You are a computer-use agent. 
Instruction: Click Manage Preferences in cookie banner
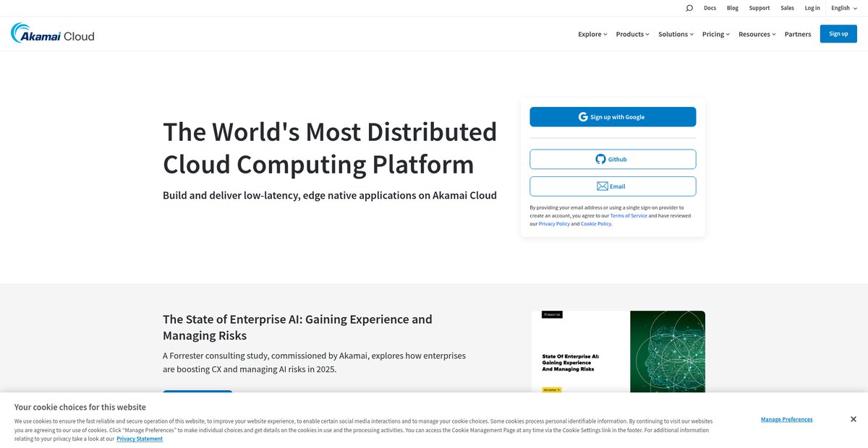(786, 419)
